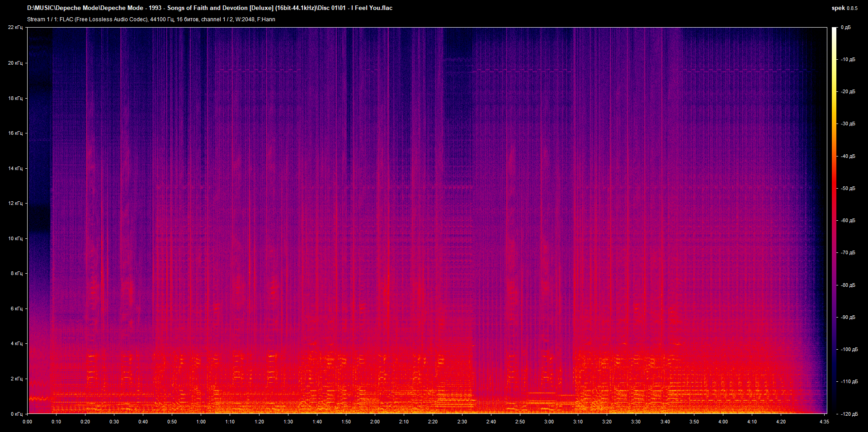Select the 2:30 time axis marker
Screen dimensions: 868x432
coord(462,422)
